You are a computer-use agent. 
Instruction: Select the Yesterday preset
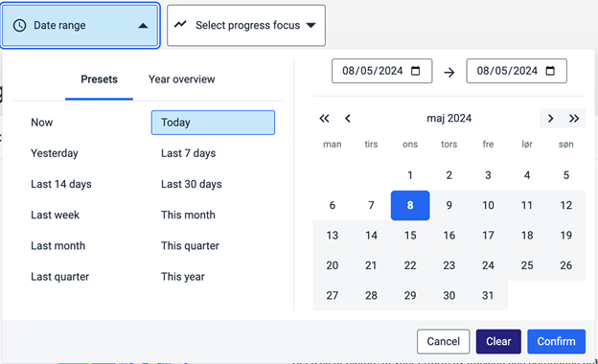pos(55,153)
